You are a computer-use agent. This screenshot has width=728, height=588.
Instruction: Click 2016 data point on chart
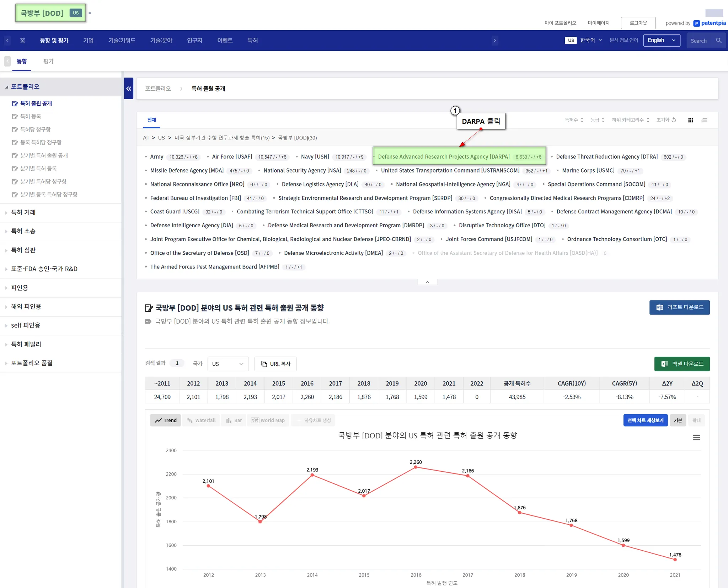click(416, 467)
